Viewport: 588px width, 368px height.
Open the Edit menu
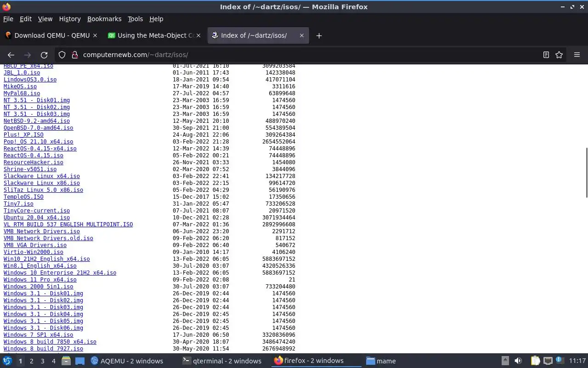[x=26, y=19]
